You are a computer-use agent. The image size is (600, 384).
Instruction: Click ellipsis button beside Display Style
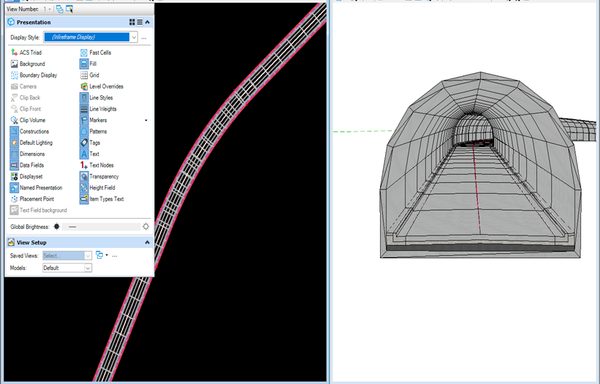[144, 38]
